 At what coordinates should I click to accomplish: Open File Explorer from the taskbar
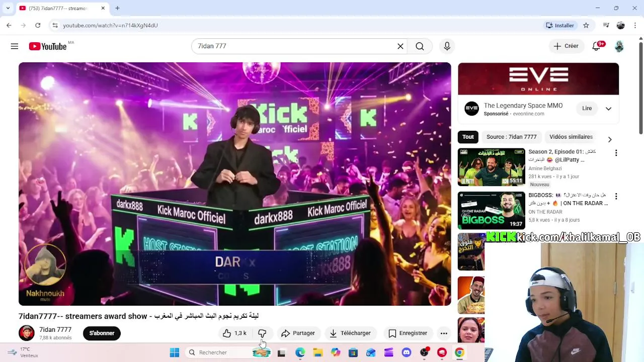(318, 352)
